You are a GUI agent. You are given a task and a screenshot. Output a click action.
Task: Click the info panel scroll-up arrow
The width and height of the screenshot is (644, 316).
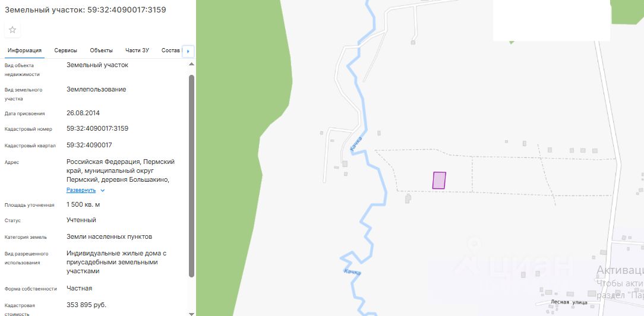tap(191, 64)
